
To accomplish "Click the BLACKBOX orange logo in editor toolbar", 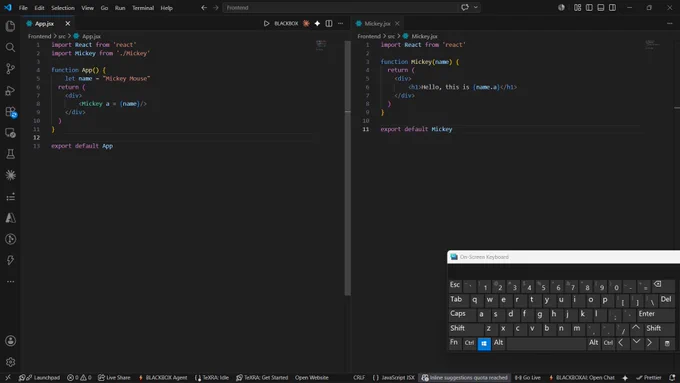I will tap(306, 23).
